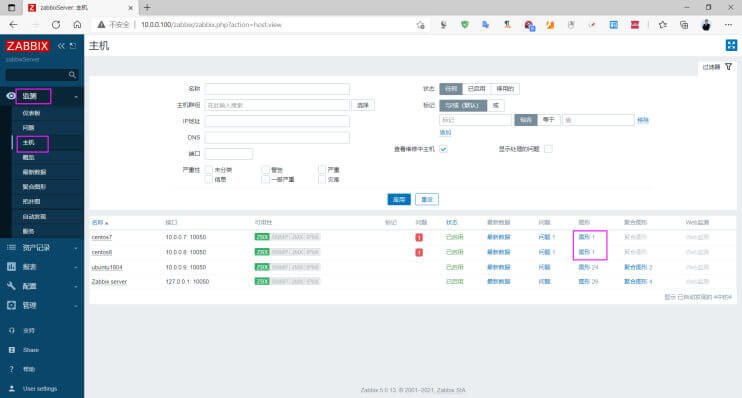Click the browser refresh icon

tap(56, 25)
